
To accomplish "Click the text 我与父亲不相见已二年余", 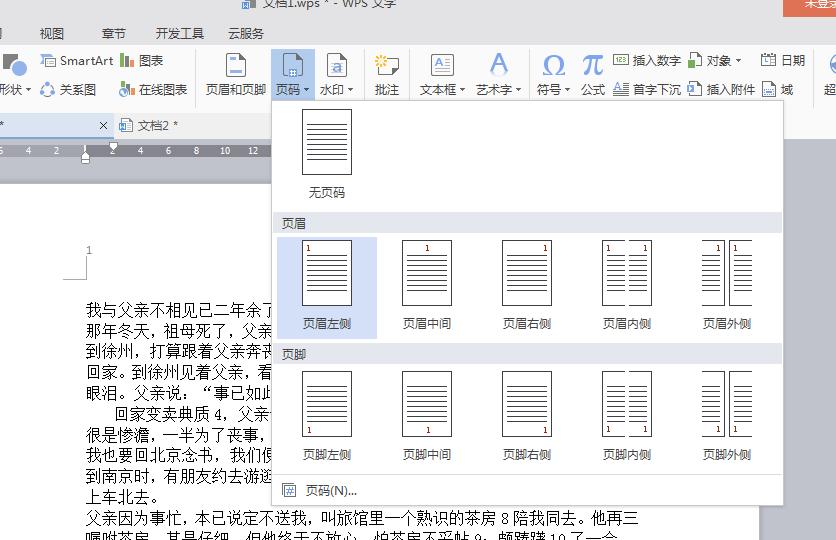I will (x=173, y=310).
